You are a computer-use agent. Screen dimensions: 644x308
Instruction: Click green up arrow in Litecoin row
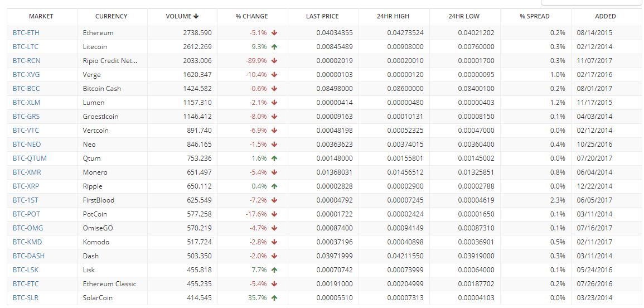274,47
